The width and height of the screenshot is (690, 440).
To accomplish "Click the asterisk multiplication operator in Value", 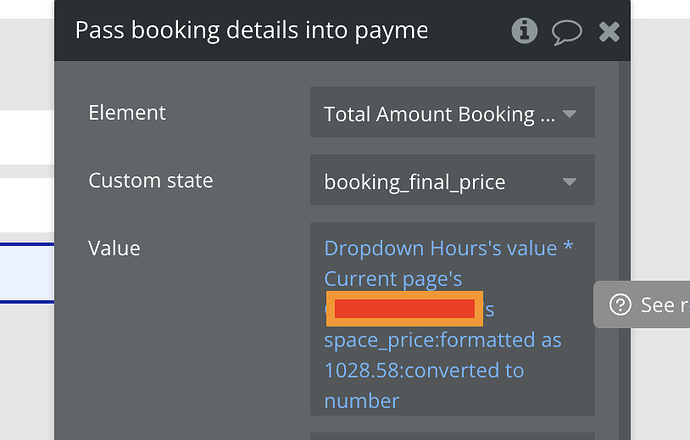I will tap(568, 246).
